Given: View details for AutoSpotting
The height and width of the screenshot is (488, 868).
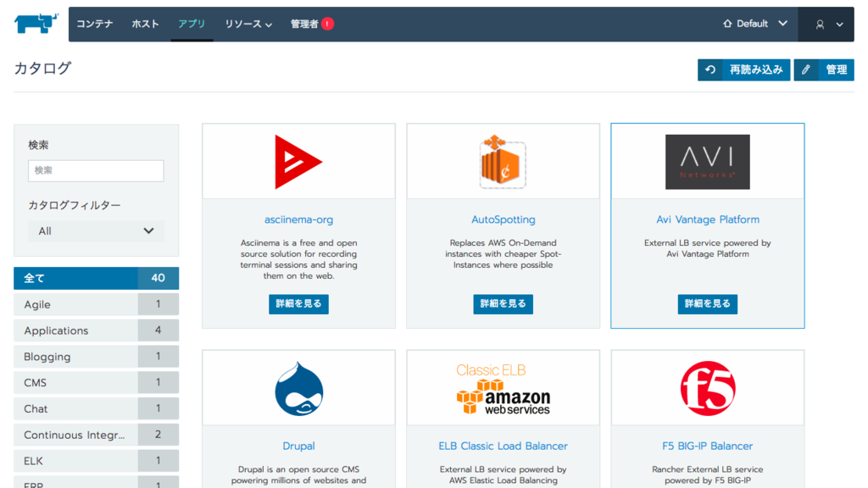Looking at the screenshot, I should [504, 304].
